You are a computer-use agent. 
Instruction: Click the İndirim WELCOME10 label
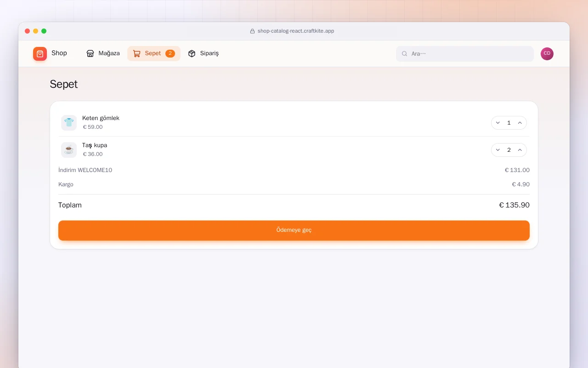coord(85,170)
